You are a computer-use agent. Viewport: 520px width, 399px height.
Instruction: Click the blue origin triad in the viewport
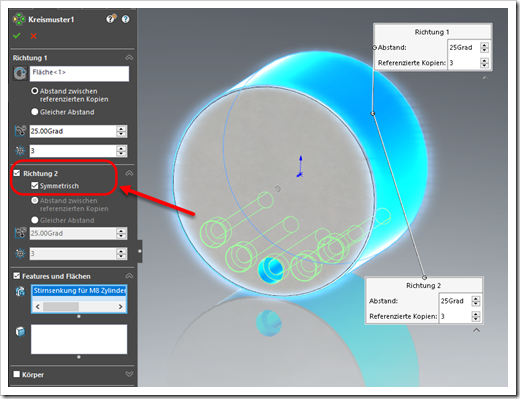tap(300, 167)
